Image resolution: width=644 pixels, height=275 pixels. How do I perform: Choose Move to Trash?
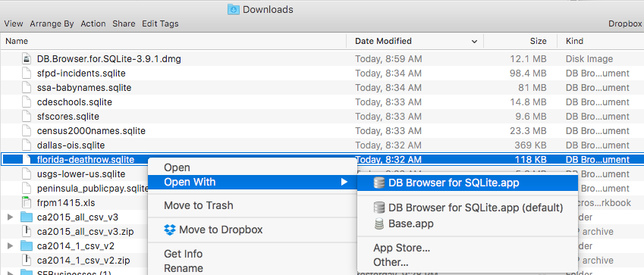(252, 205)
